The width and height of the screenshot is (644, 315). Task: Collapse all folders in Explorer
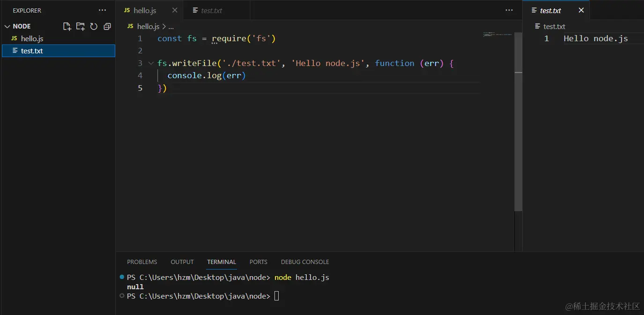pos(107,26)
